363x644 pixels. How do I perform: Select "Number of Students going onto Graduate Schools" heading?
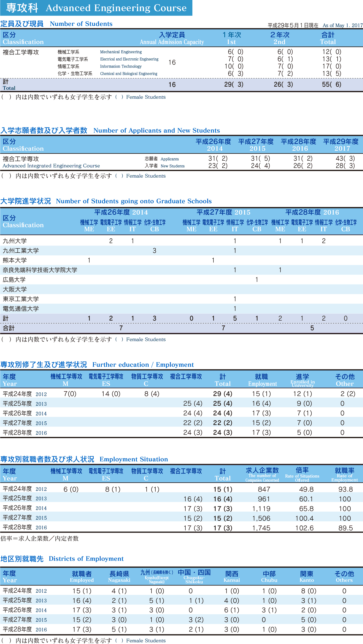(x=134, y=201)
